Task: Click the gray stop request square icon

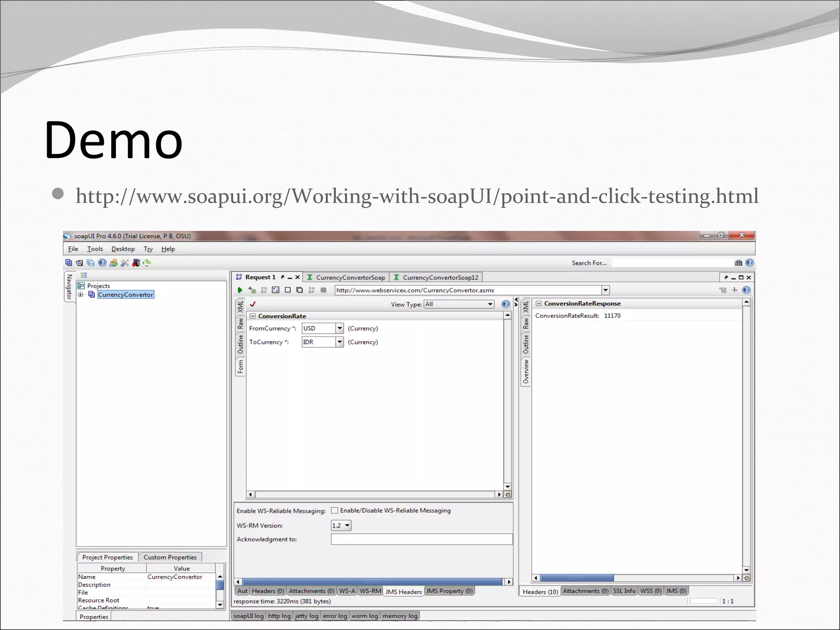Action: pyautogui.click(x=323, y=290)
